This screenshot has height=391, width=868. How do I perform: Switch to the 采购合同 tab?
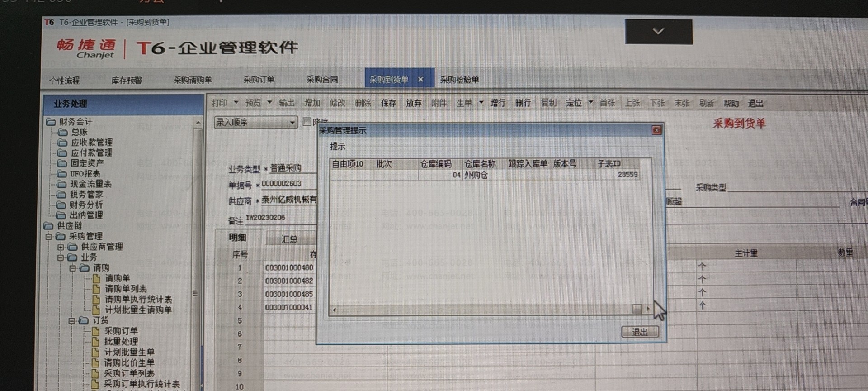[322, 80]
